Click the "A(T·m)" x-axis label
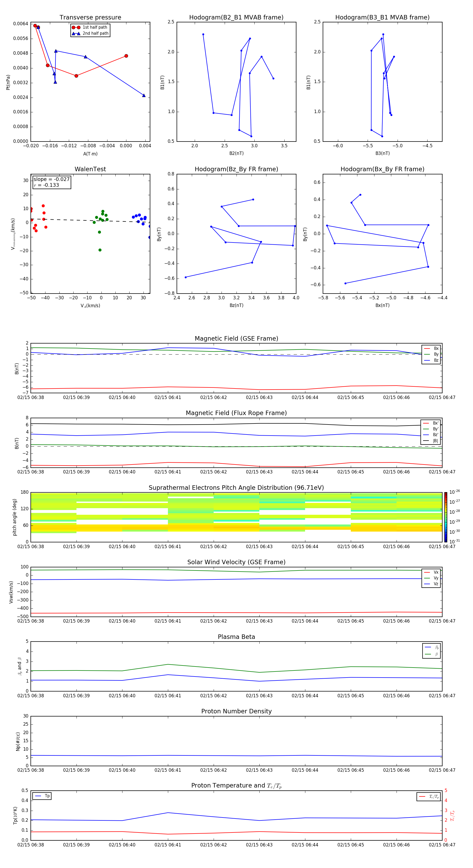Screen dimensions: 473x868 click(90, 154)
